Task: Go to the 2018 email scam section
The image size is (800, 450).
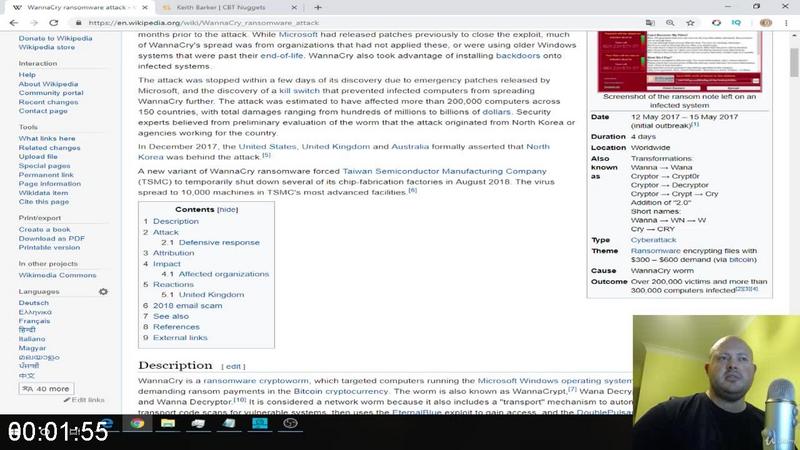Action: point(187,306)
